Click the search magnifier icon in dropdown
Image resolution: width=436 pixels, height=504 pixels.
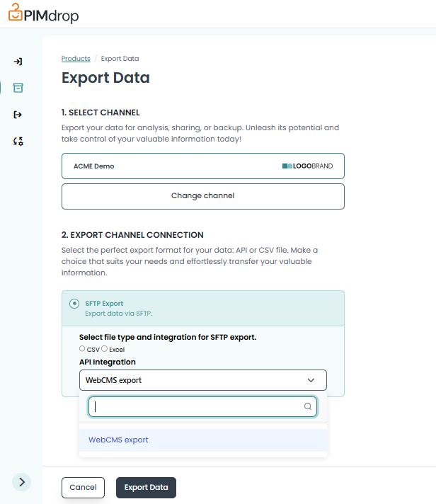307,407
